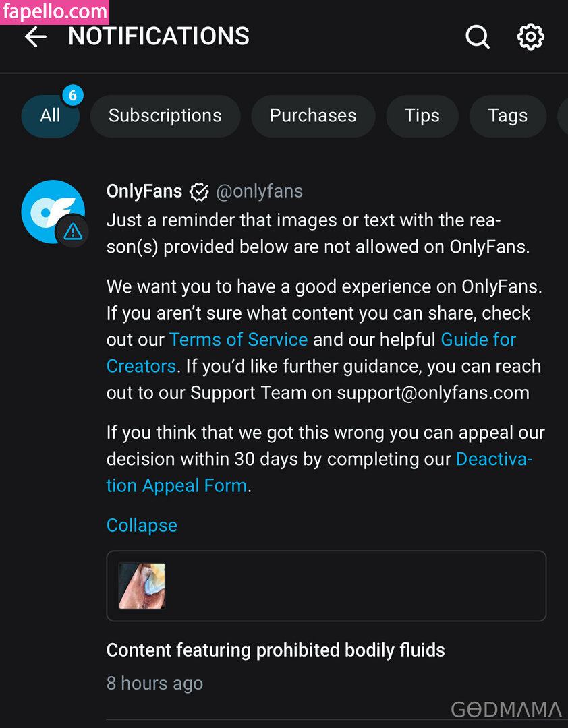
Task: Go back using the back arrow
Action: tap(36, 37)
